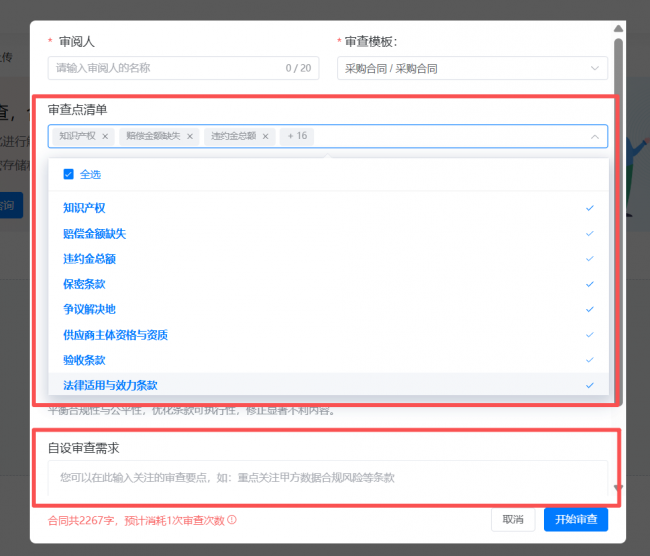Screen dimensions: 650x556
Task: Remove the 知识产权 tag with its x icon
Action: click(x=105, y=136)
